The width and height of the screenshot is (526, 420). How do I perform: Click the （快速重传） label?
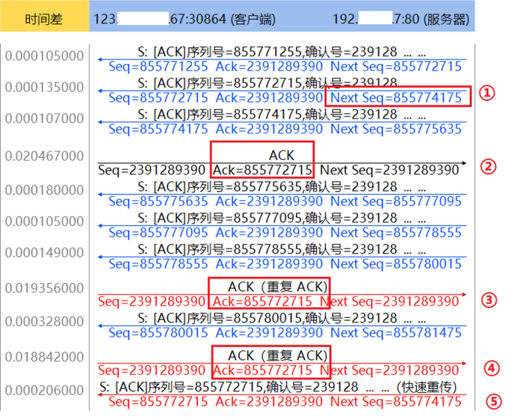point(429,388)
